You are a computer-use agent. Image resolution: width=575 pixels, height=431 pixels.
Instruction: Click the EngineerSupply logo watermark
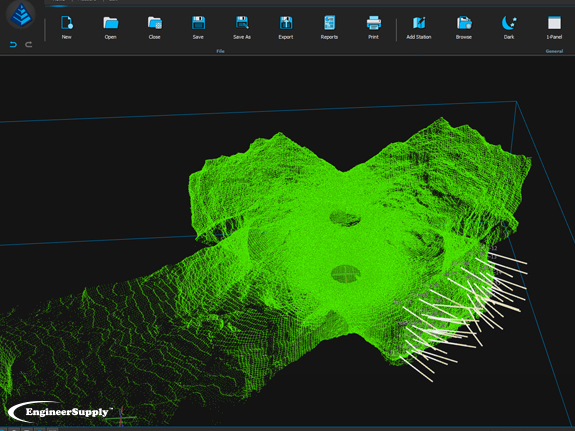61,412
